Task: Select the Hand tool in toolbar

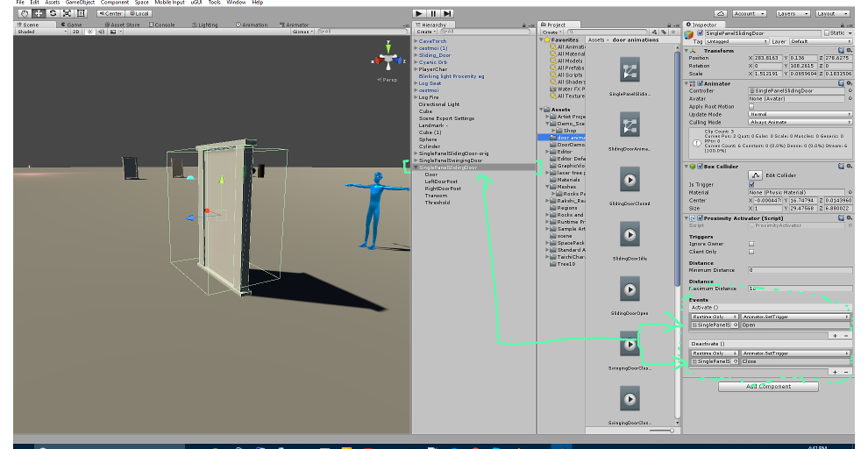Action: tap(25, 13)
